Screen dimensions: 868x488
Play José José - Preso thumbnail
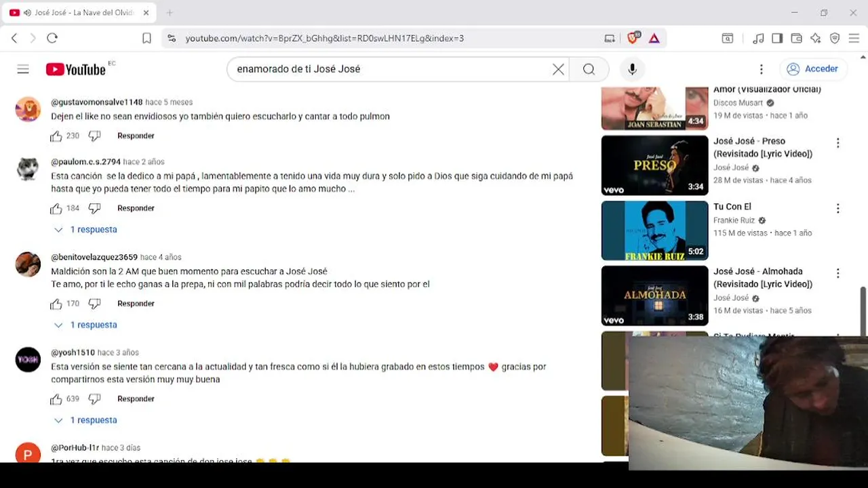654,165
